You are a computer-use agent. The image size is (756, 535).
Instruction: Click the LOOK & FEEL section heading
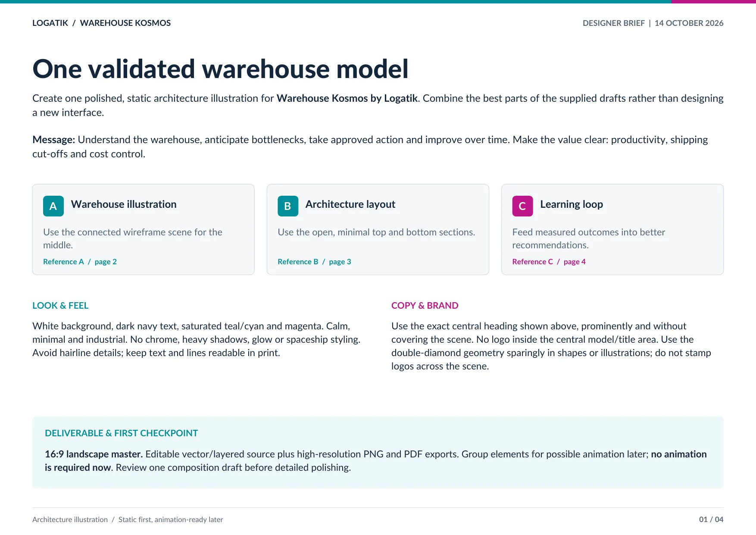pos(60,306)
